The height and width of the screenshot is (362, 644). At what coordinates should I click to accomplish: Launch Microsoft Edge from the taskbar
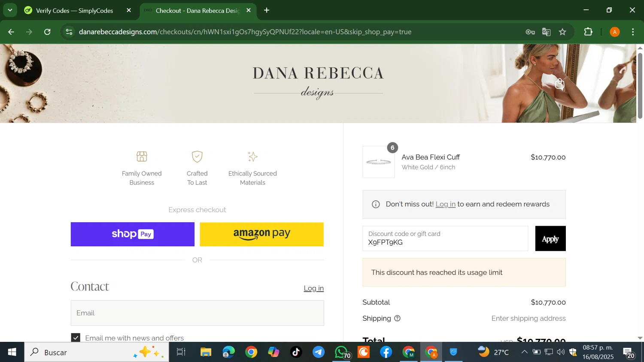(x=228, y=352)
